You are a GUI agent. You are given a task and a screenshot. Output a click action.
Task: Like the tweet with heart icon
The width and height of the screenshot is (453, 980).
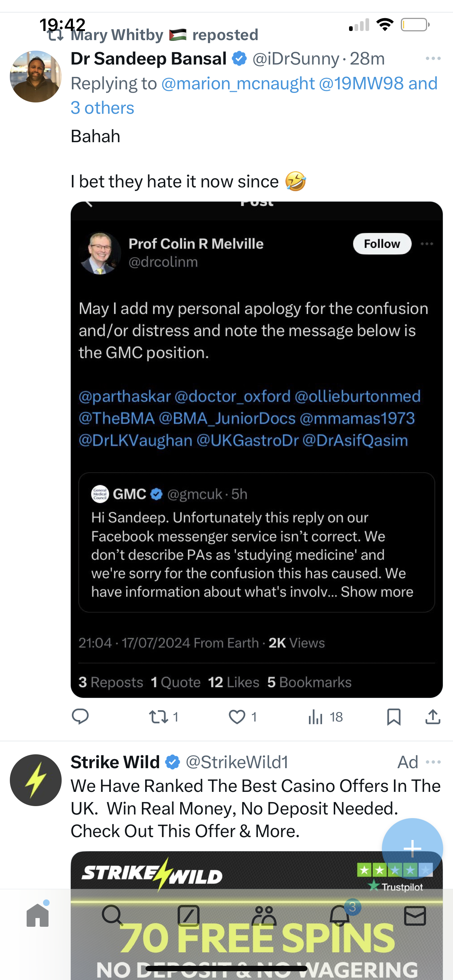click(x=243, y=717)
